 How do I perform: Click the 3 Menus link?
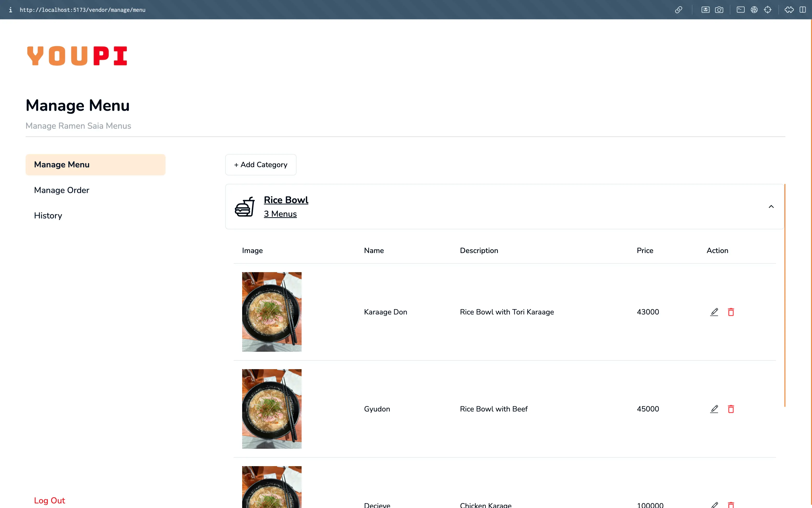pyautogui.click(x=280, y=214)
